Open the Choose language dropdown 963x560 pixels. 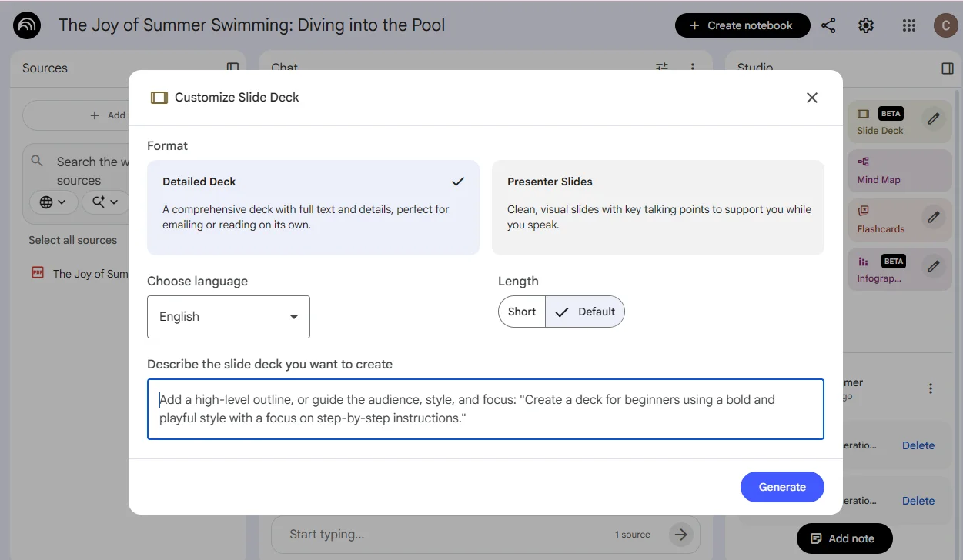click(x=228, y=316)
